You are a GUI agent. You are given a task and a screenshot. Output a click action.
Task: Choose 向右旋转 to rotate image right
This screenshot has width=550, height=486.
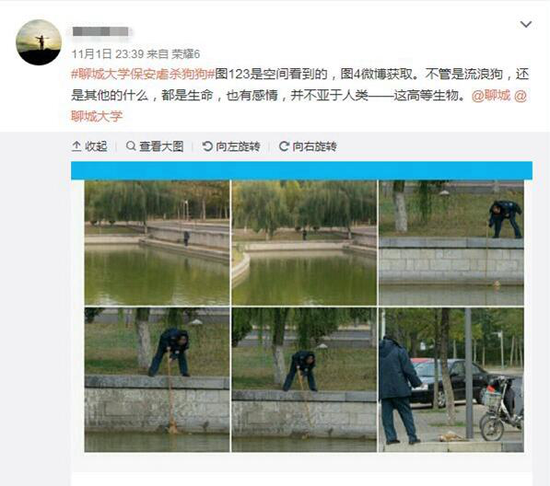(314, 146)
